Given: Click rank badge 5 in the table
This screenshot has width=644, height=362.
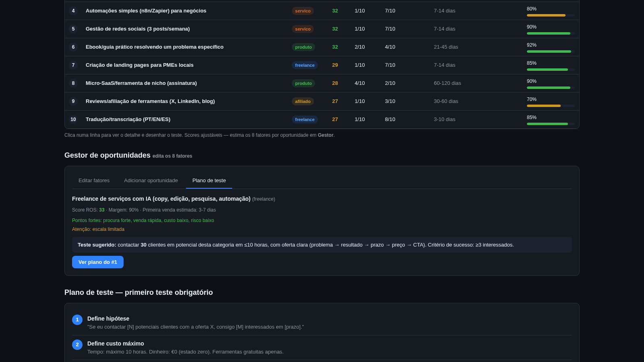Looking at the screenshot, I should pos(73,29).
